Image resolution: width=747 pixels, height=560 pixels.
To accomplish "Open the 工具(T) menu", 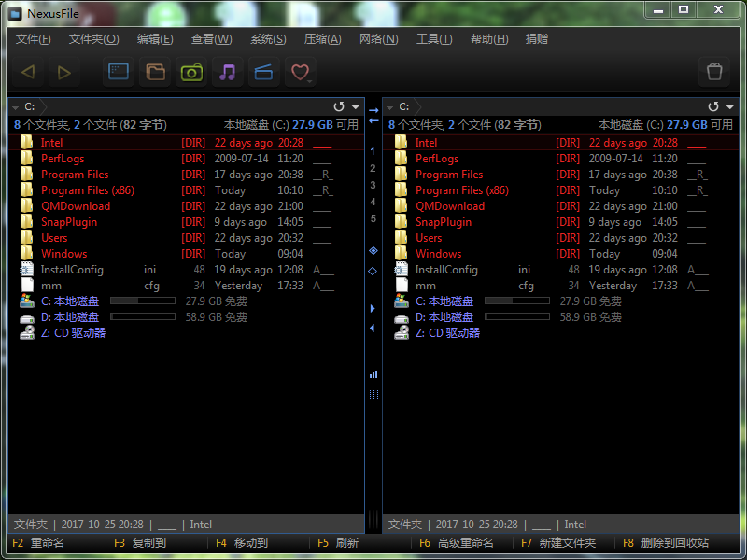I will coord(434,39).
